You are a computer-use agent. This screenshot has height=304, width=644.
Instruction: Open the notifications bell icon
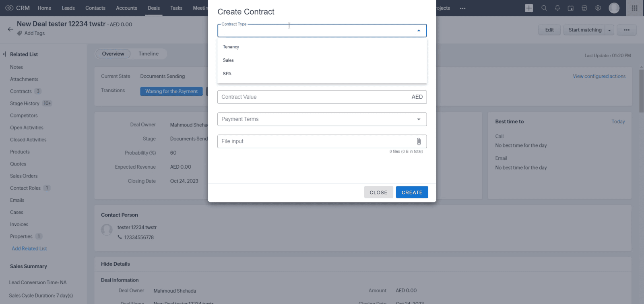point(557,8)
